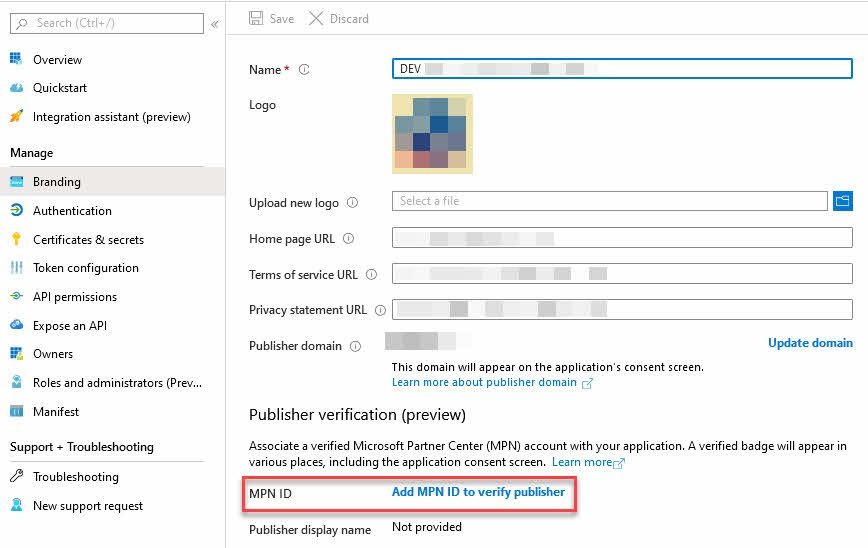The width and height of the screenshot is (868, 548).
Task: Click the 'Manage' section heading
Action: tap(32, 153)
